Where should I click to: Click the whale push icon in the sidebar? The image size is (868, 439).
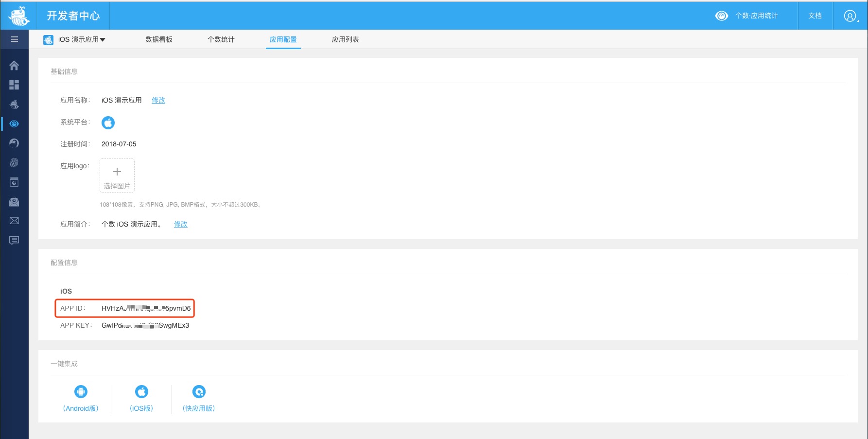coord(14,104)
